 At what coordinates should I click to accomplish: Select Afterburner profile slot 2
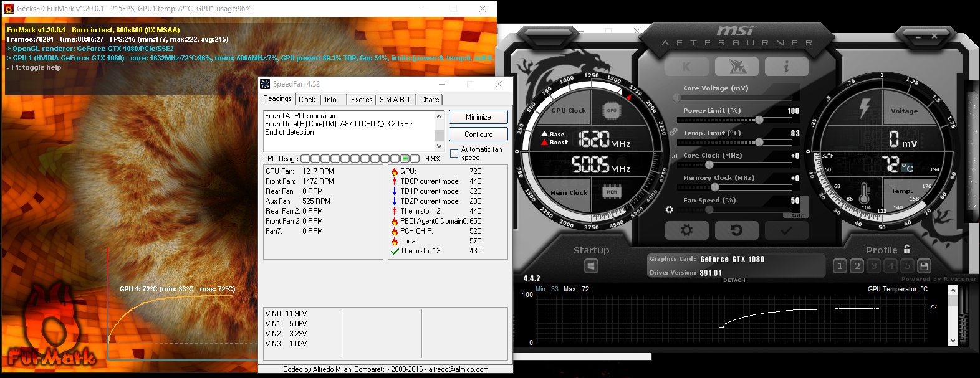tap(857, 266)
